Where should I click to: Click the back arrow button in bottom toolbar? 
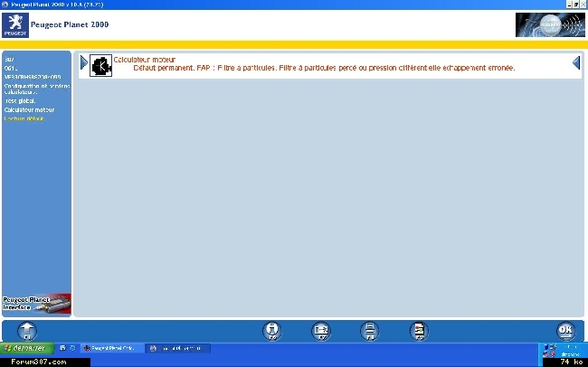[27, 330]
